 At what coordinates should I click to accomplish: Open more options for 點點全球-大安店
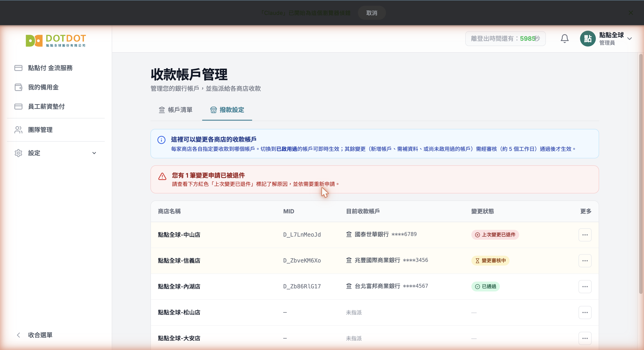[x=585, y=338]
